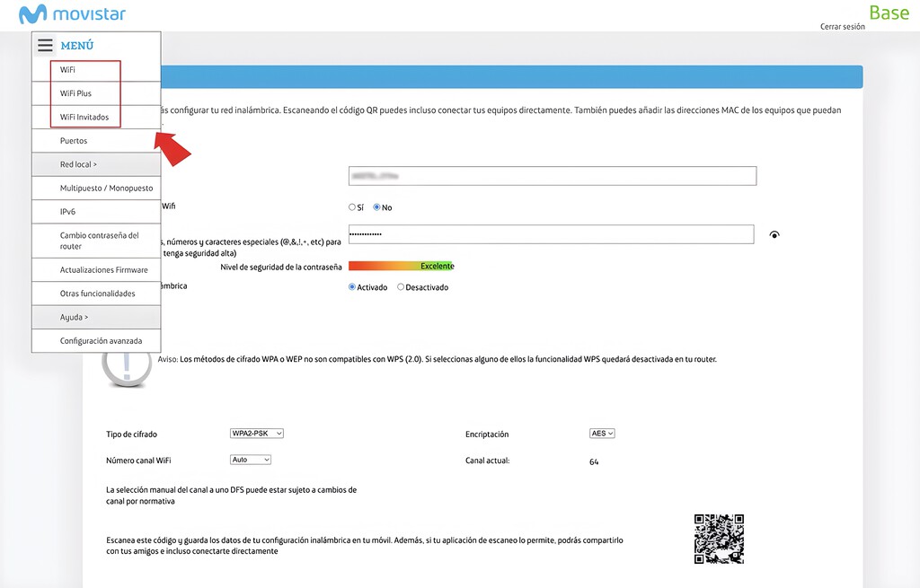920x588 pixels.
Task: Select the 'Activado' radio option
Action: (x=353, y=287)
